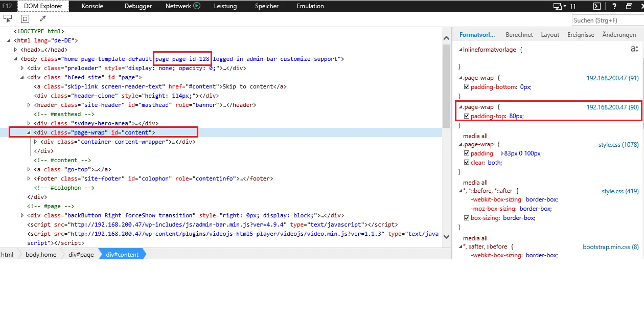Open the help question mark icon
The width and height of the screenshot is (644, 314).
point(614,6)
